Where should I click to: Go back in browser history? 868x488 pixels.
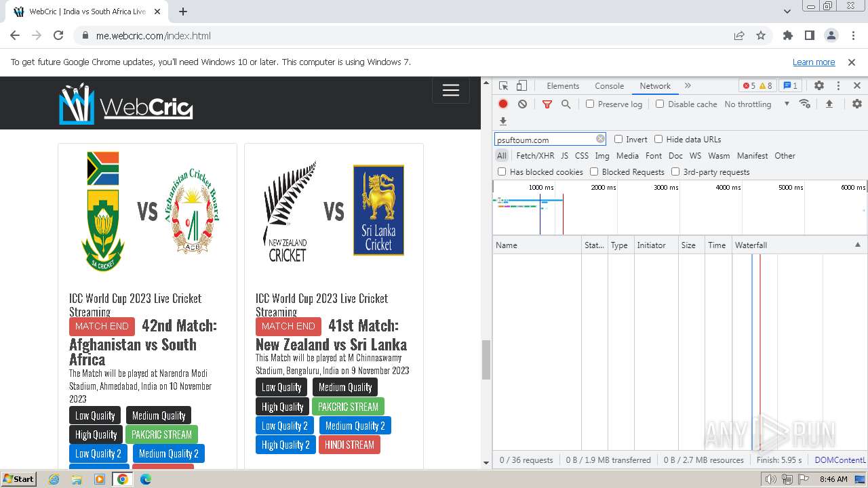tap(15, 36)
